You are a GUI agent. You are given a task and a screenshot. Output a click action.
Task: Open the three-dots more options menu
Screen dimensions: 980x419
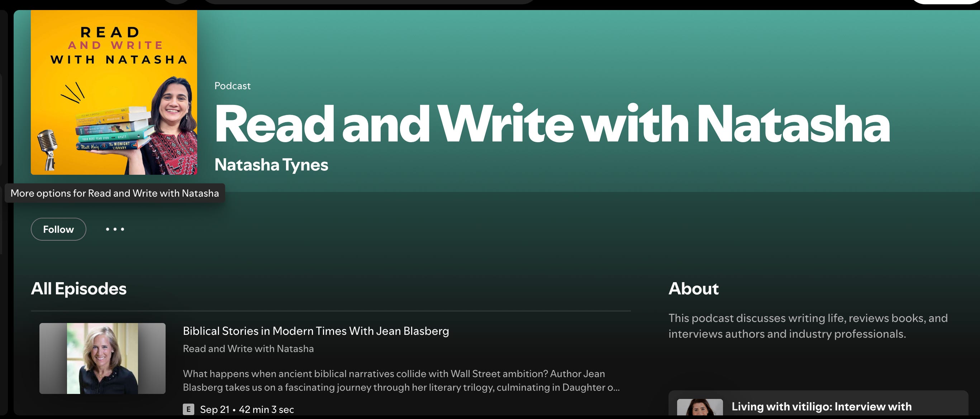pyautogui.click(x=115, y=229)
